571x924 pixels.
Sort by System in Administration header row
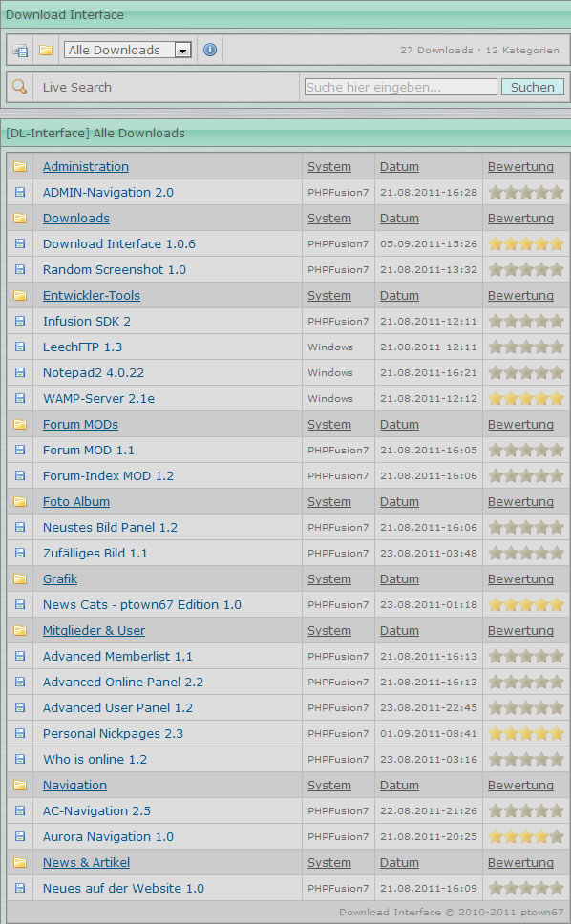pos(328,167)
